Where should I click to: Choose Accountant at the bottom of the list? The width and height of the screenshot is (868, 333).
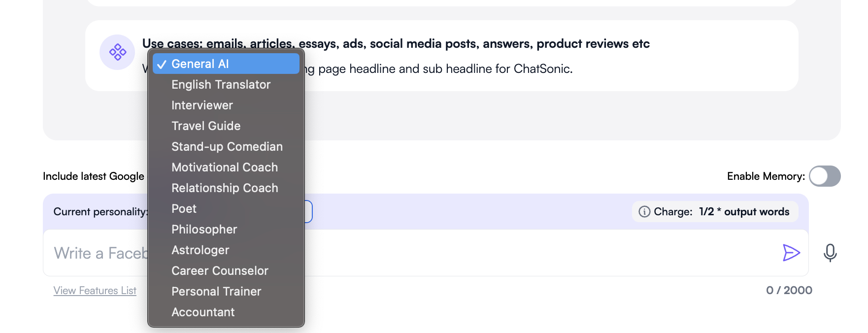(x=203, y=312)
